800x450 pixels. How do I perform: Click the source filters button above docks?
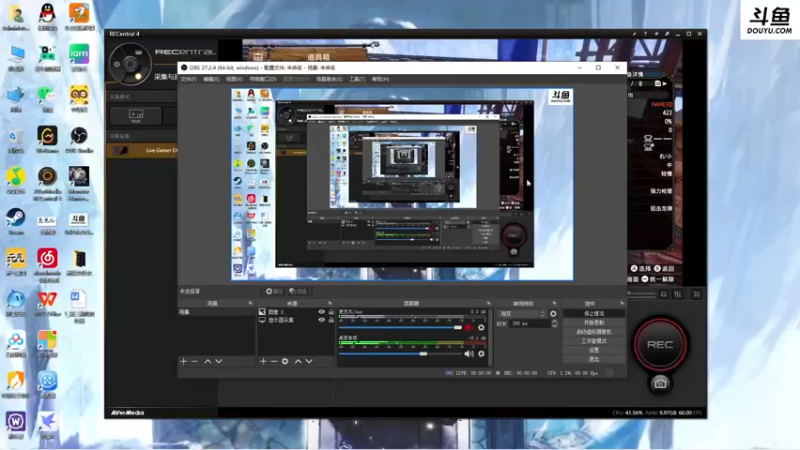pyautogui.click(x=298, y=291)
